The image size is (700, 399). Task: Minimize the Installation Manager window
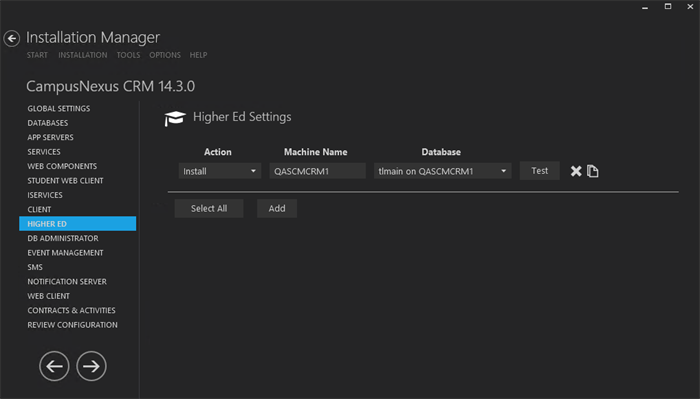tap(645, 7)
